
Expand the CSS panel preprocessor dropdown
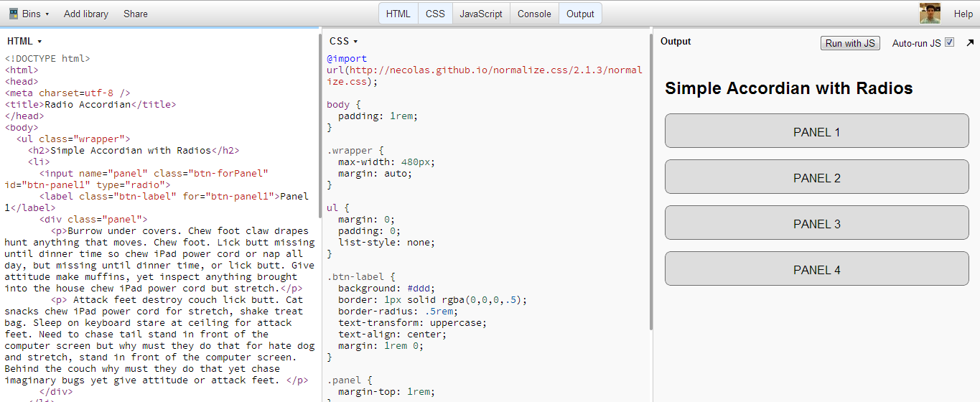(x=343, y=42)
